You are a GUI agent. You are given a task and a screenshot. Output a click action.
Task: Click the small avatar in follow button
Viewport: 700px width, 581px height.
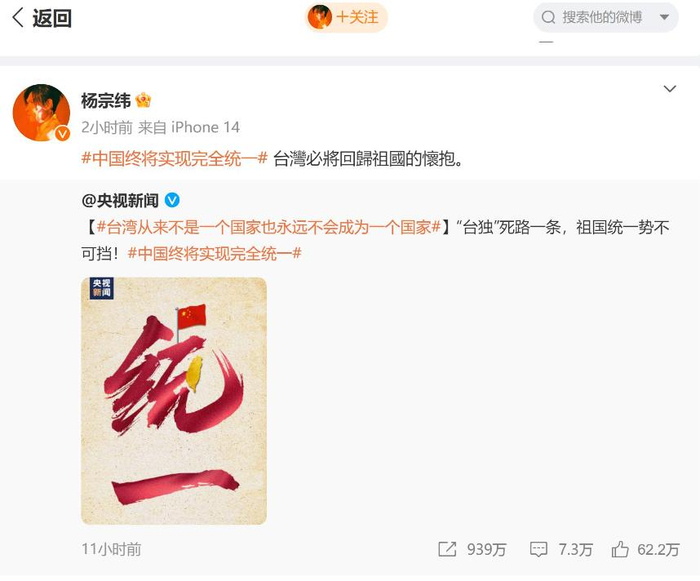tap(320, 17)
